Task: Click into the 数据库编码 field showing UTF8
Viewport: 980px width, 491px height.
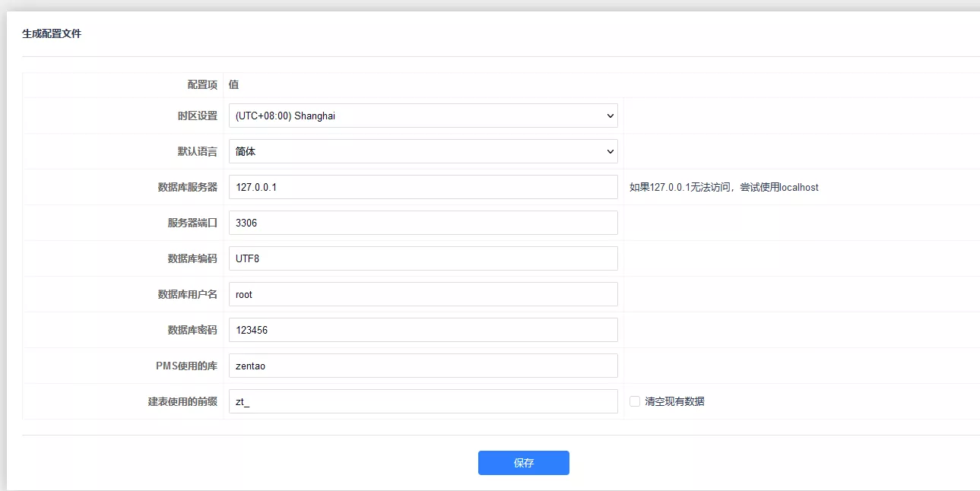Action: [x=423, y=258]
